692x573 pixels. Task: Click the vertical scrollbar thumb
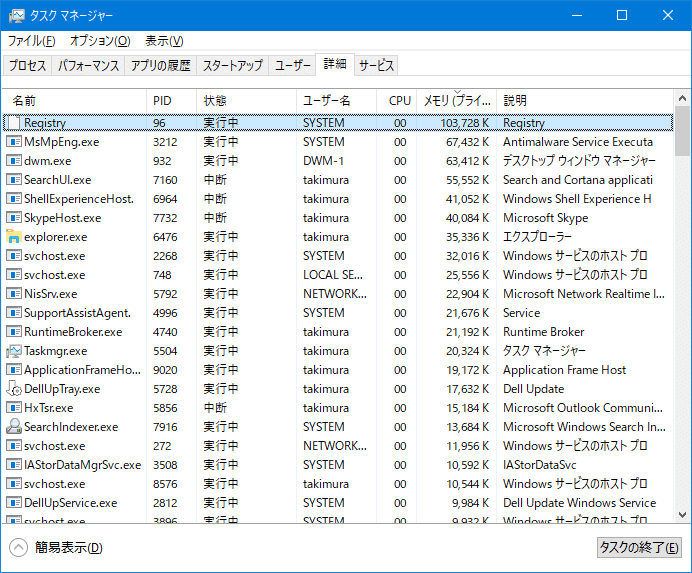click(682, 131)
